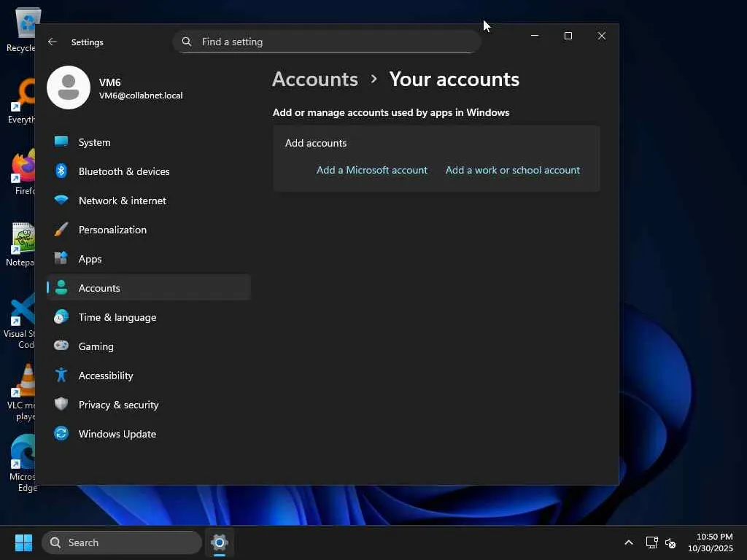
Task: Close the Settings window
Action: (602, 36)
